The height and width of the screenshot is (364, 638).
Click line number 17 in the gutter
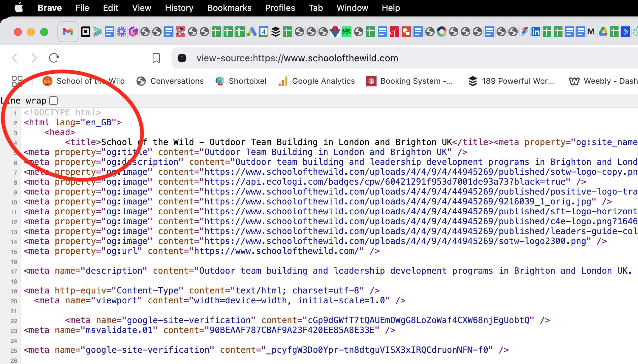(14, 271)
